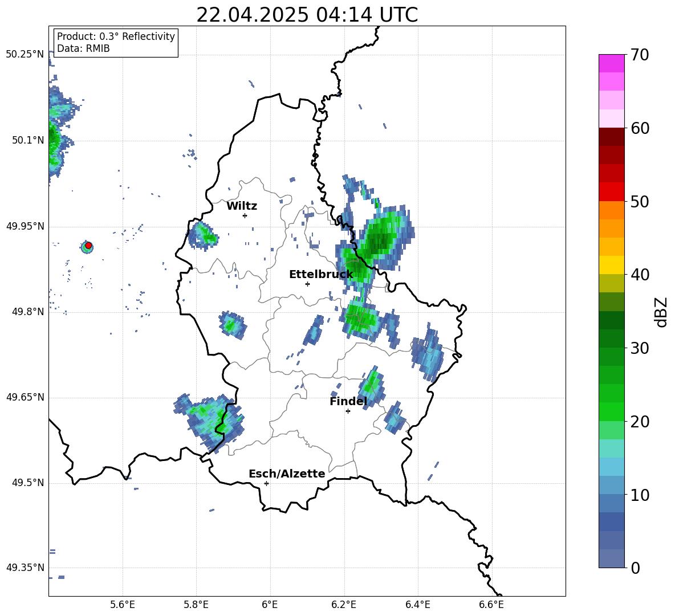Click the dark green colorbar segment above 30
Viewport: 675px width, 616px height.
click(611, 338)
